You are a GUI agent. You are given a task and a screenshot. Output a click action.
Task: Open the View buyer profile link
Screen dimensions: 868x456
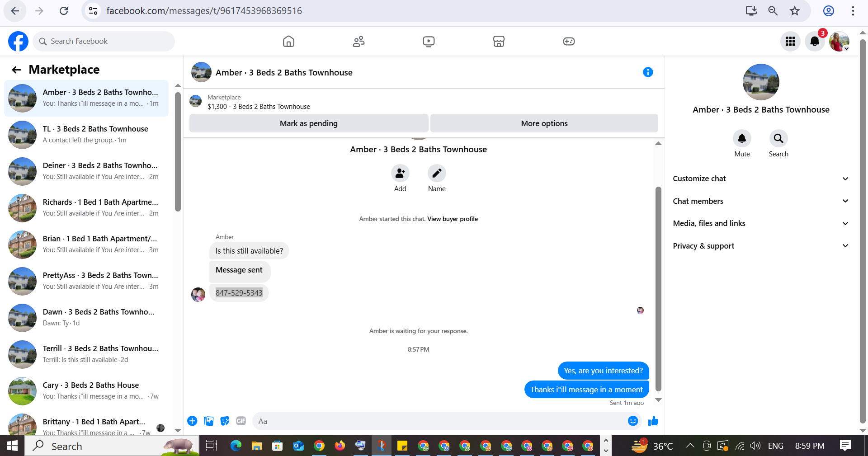(x=453, y=219)
